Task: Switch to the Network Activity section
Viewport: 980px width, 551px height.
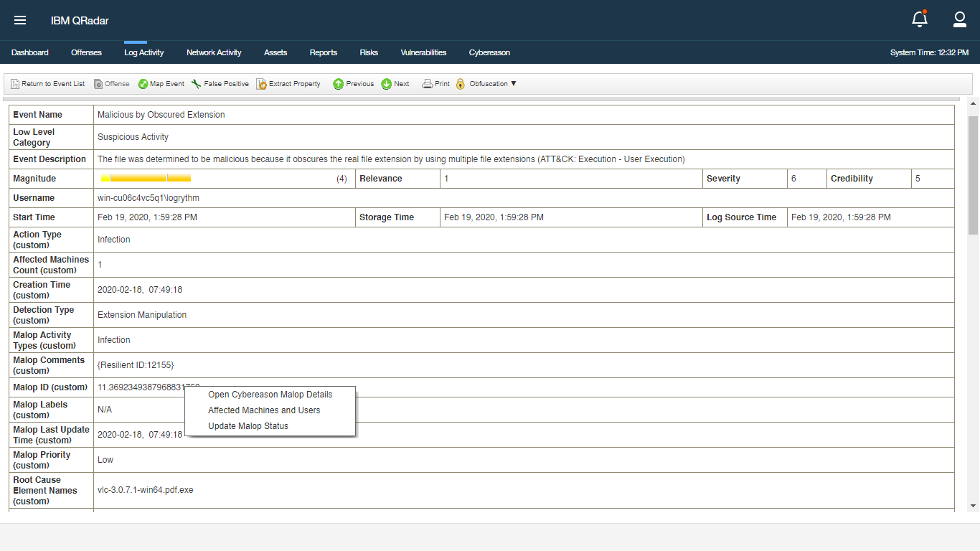Action: pyautogui.click(x=214, y=52)
